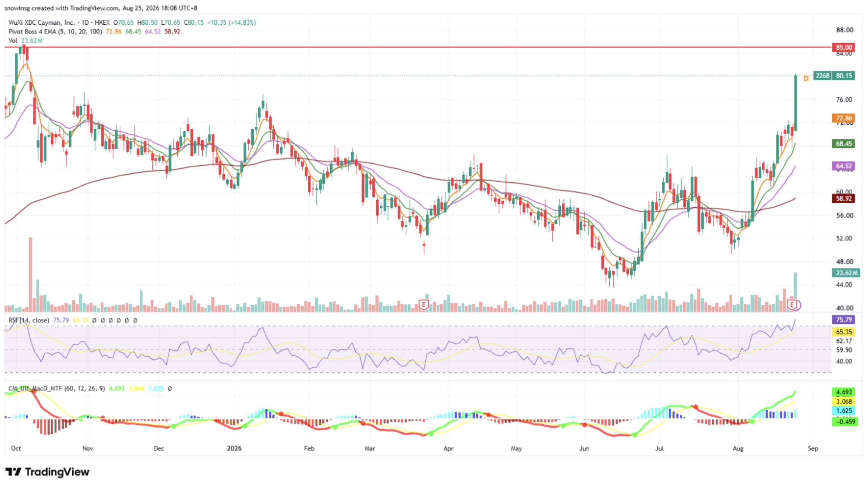Click the Aug label on the time axis

click(x=738, y=448)
